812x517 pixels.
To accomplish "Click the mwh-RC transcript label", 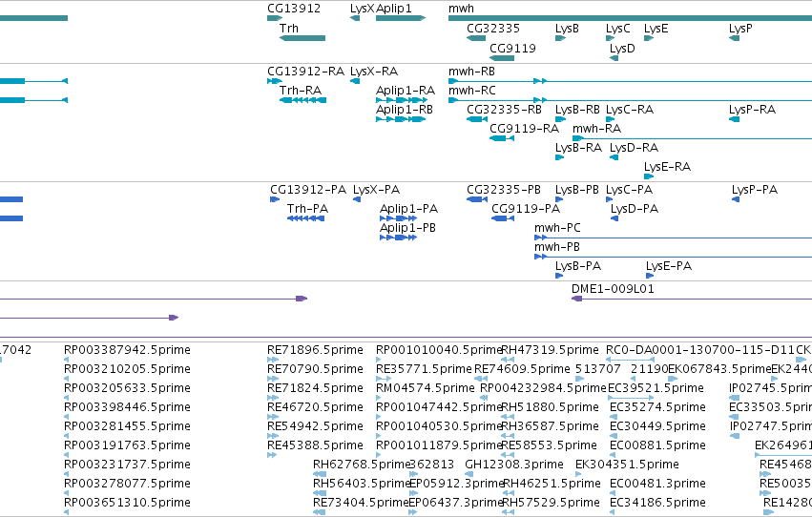I will pyautogui.click(x=471, y=91).
